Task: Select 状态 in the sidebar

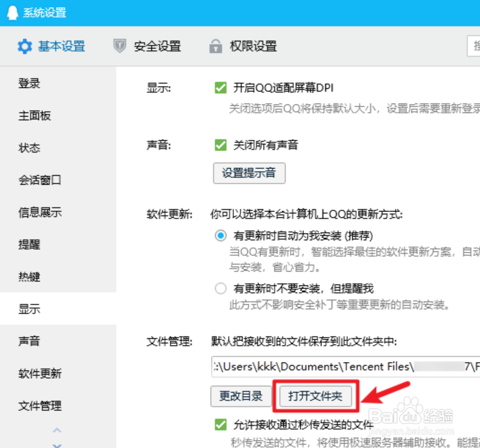Action: tap(58, 148)
